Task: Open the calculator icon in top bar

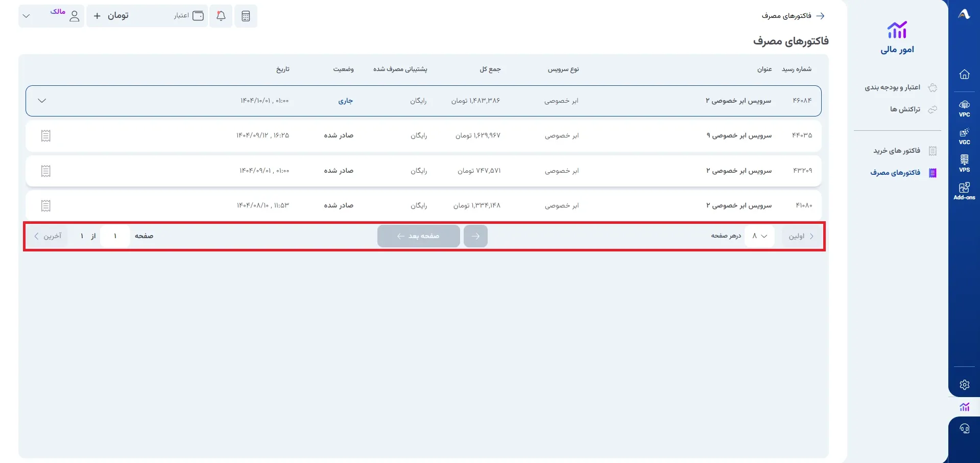Action: [x=246, y=16]
